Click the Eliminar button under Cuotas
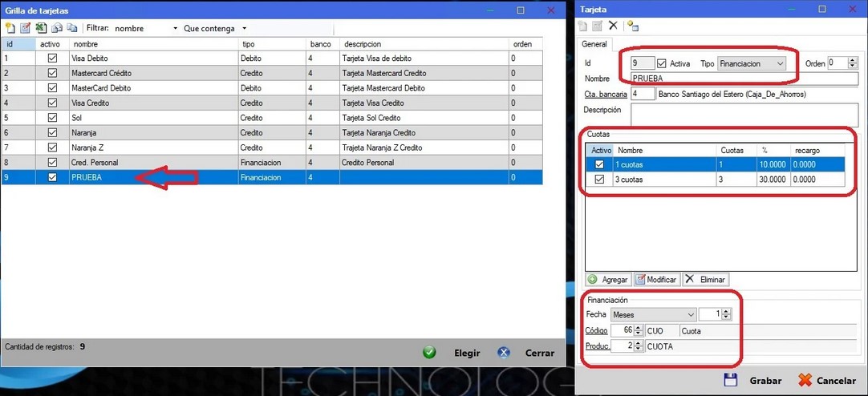Screen dimensions: 868x396 [705, 279]
